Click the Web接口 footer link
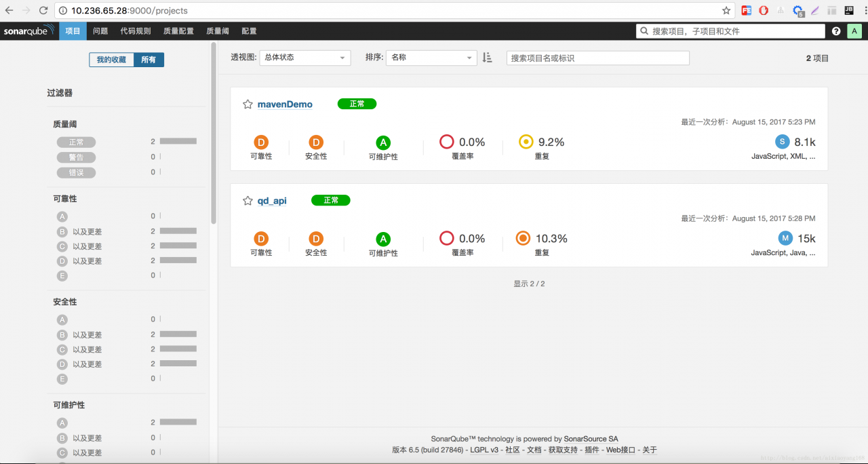The image size is (868, 464). 620,450
